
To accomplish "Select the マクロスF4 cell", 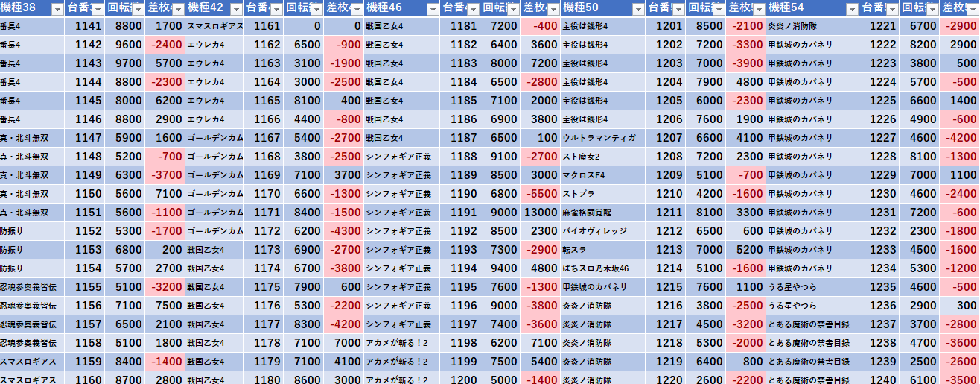I will tap(603, 175).
